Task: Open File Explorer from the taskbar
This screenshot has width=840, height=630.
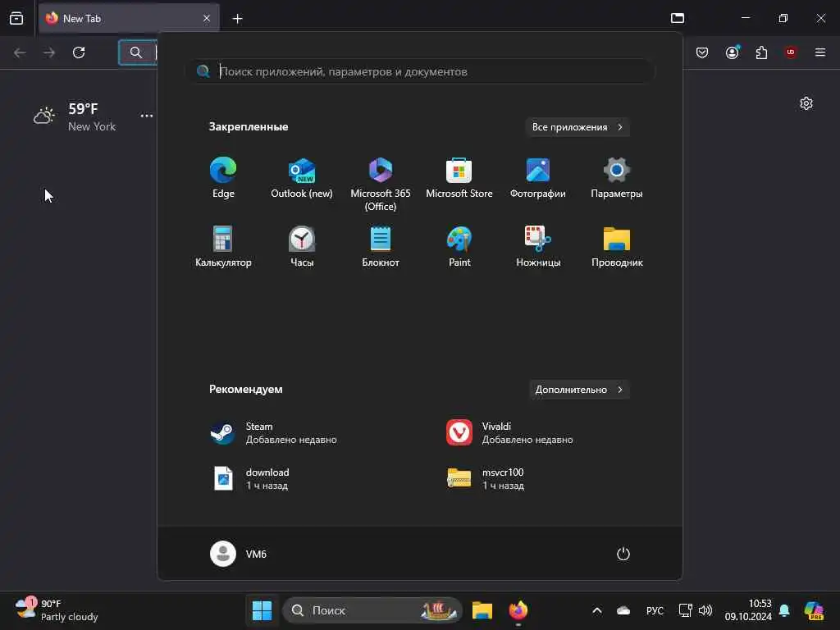Action: [x=482, y=610]
